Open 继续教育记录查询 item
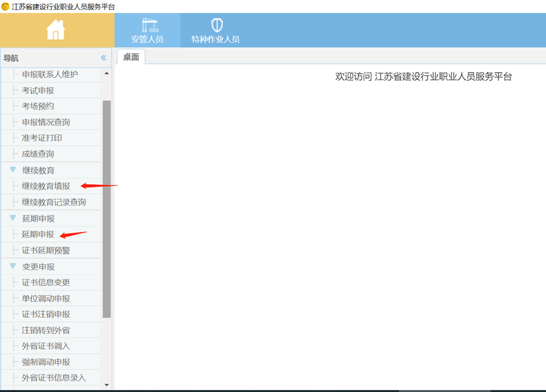This screenshot has height=392, width=546. point(54,202)
